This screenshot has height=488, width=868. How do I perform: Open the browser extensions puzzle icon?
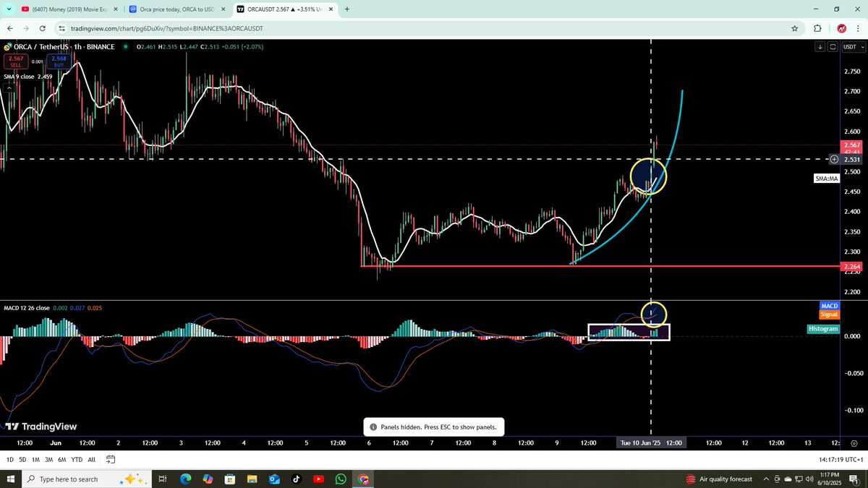pyautogui.click(x=818, y=28)
